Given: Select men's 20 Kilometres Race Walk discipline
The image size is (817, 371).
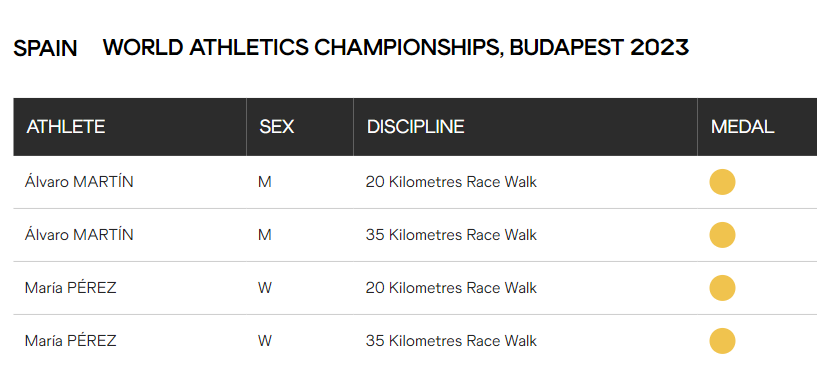Looking at the screenshot, I should (451, 182).
